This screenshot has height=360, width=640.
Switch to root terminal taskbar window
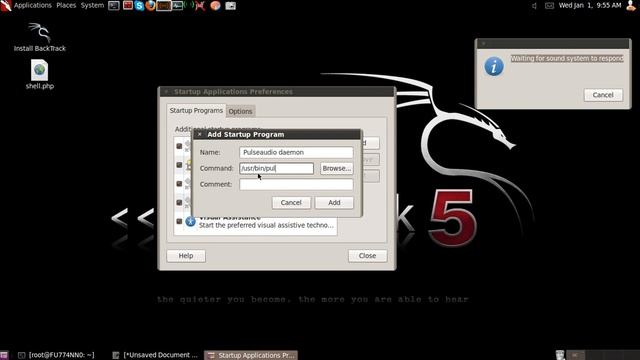(57, 355)
